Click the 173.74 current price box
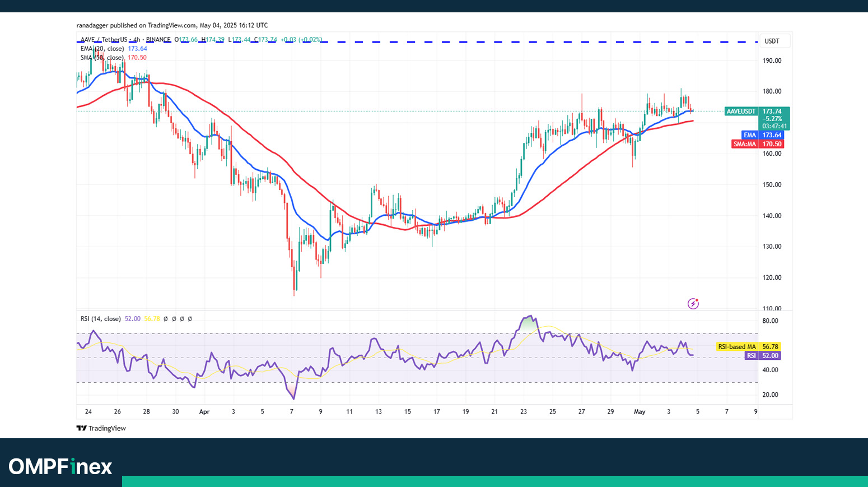868x487 pixels. pos(773,112)
